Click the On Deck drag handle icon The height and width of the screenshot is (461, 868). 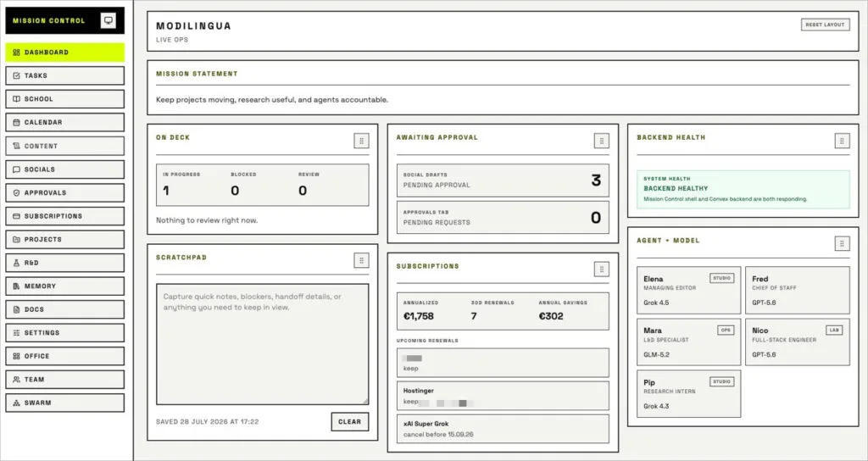coord(361,142)
